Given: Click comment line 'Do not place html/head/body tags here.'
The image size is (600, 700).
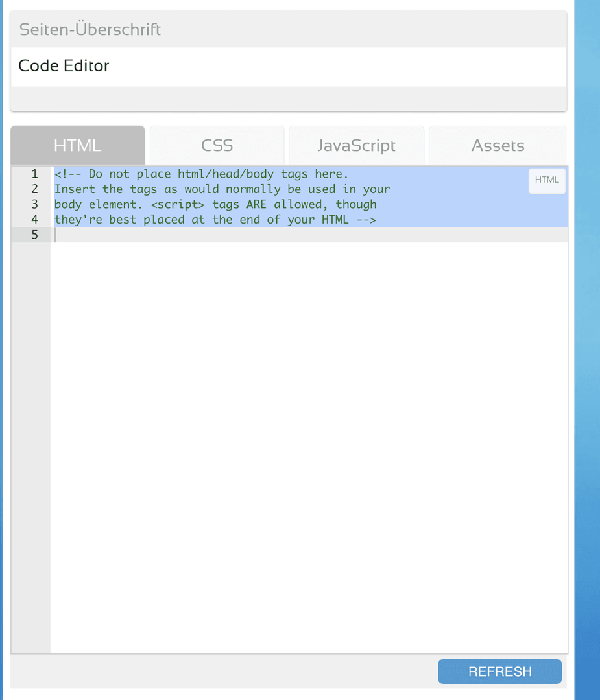Looking at the screenshot, I should coord(202,174).
